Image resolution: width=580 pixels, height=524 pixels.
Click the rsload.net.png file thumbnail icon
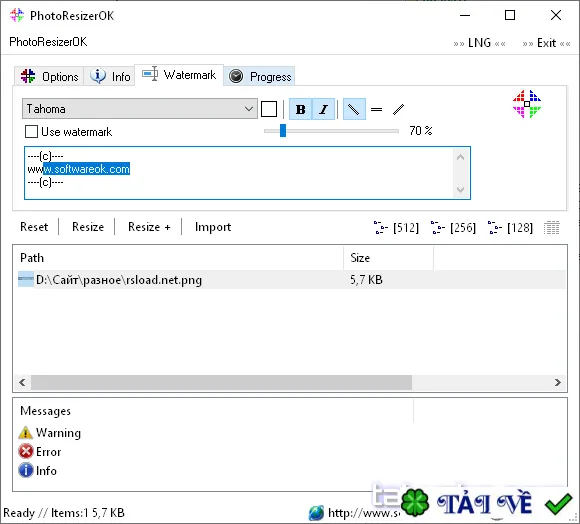(x=26, y=279)
